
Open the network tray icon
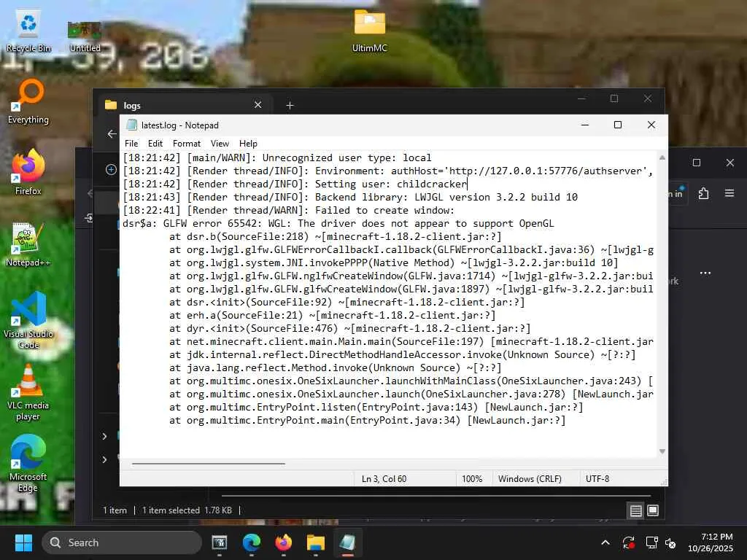(x=651, y=542)
